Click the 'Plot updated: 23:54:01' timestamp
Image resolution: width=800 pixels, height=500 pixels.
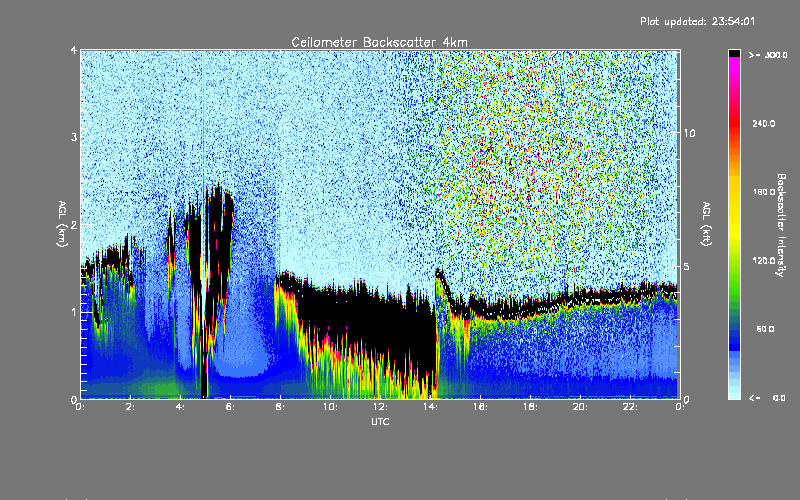tap(697, 21)
